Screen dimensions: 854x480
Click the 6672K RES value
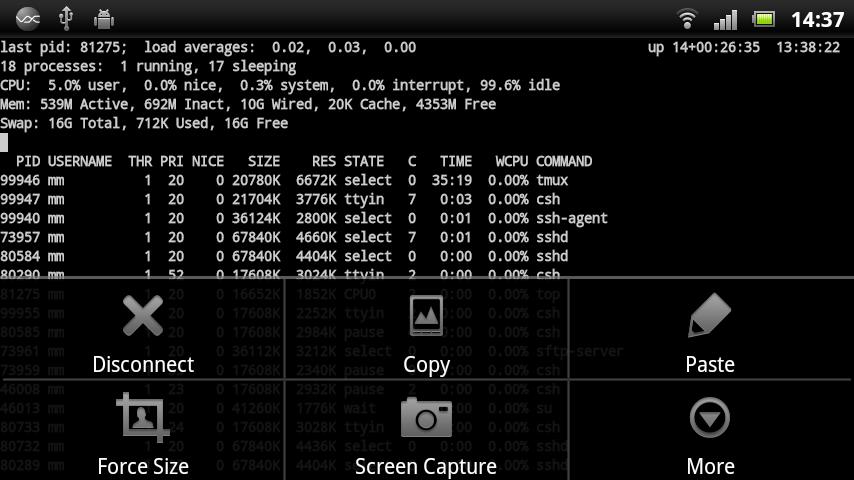coord(316,180)
